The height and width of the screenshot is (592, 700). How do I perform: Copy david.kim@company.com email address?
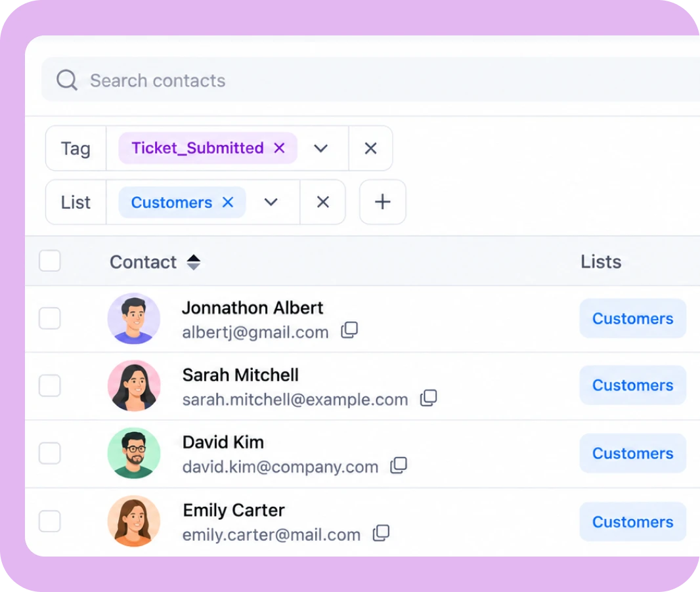pyautogui.click(x=399, y=465)
